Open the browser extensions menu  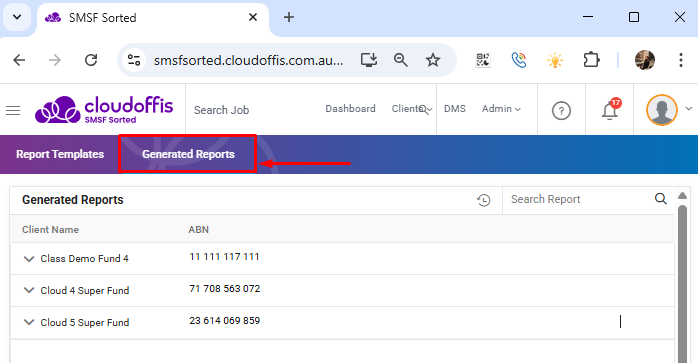591,60
